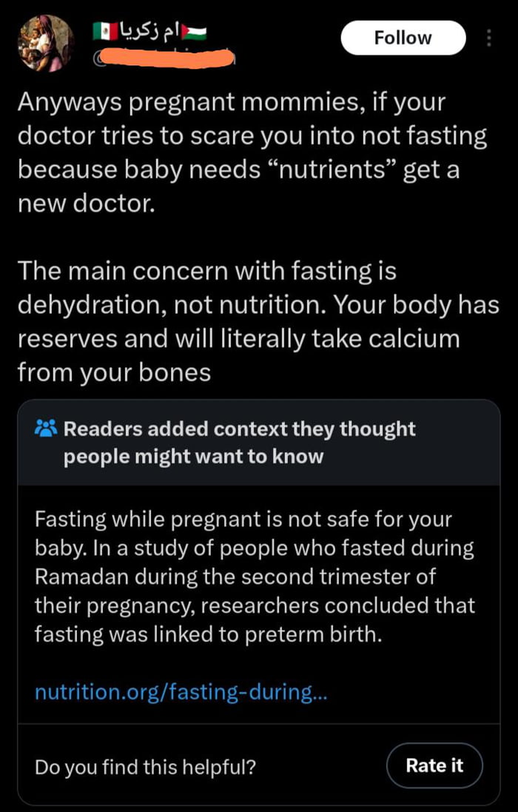Open the nutrition.org/fasting-during link

[x=181, y=692]
